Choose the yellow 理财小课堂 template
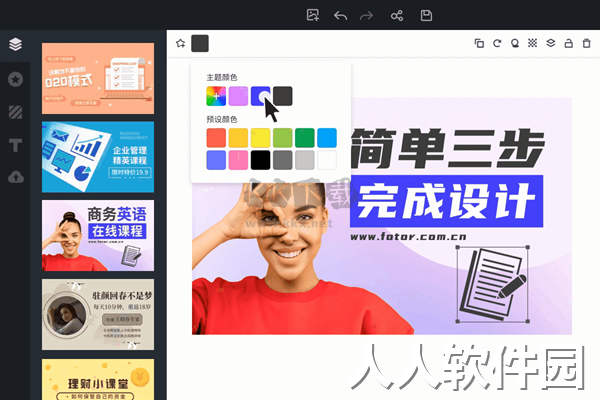Image resolution: width=600 pixels, height=400 pixels. click(x=98, y=379)
